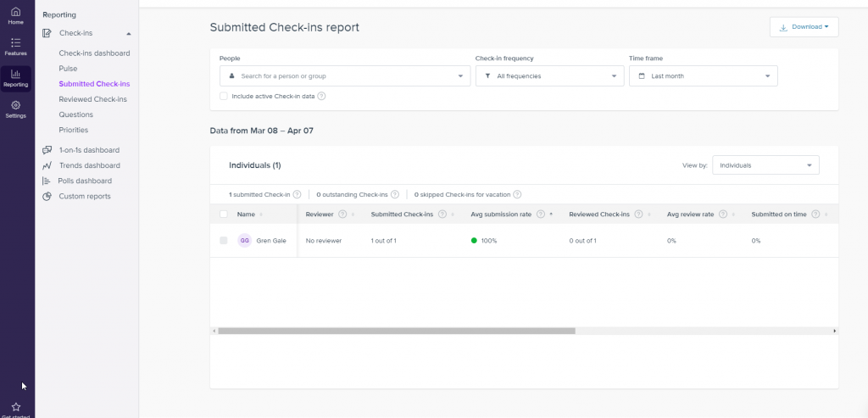Select Submitted Check-ins in sidebar

94,84
